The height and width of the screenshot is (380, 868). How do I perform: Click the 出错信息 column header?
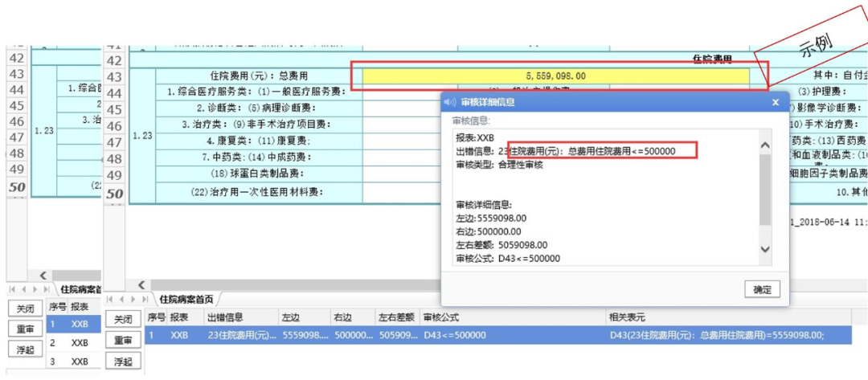coord(225,318)
